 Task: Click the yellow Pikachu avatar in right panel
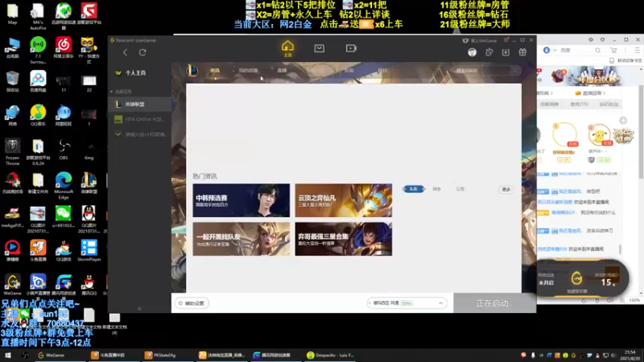coord(599,134)
